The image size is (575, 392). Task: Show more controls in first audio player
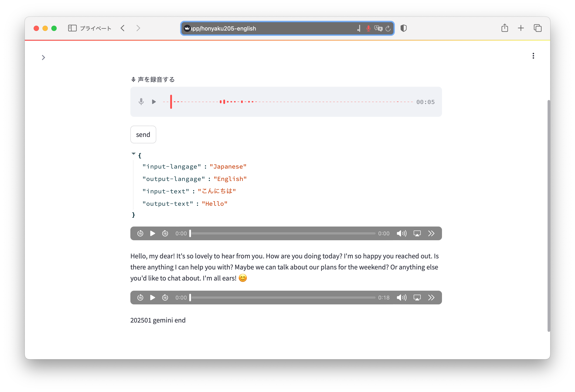coord(431,233)
